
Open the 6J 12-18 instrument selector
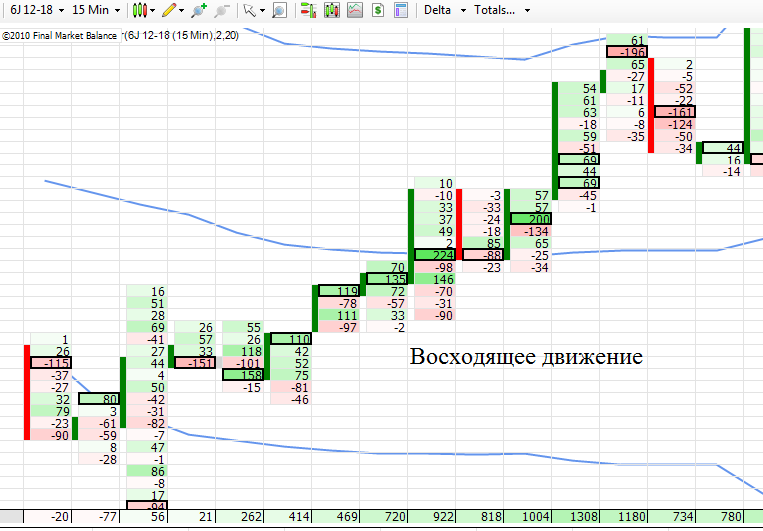click(37, 10)
